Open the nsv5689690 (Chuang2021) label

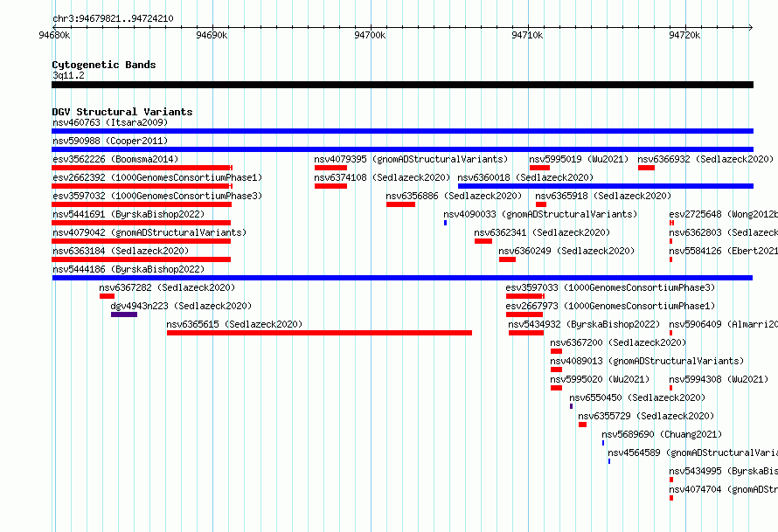pos(662,434)
